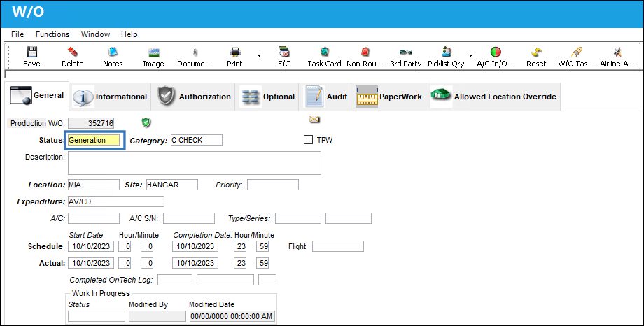644x326 pixels.
Task: Expand the Print dropdown arrow
Action: [x=259, y=55]
